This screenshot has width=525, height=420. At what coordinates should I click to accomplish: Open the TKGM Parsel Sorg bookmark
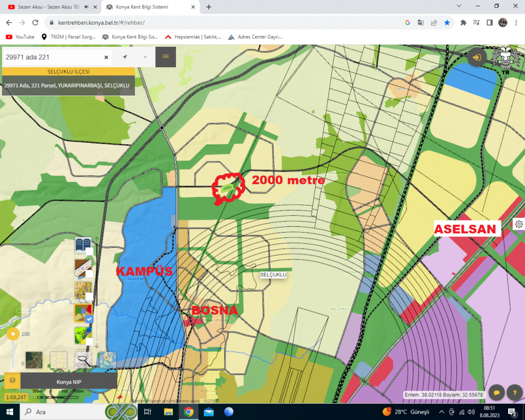point(68,37)
